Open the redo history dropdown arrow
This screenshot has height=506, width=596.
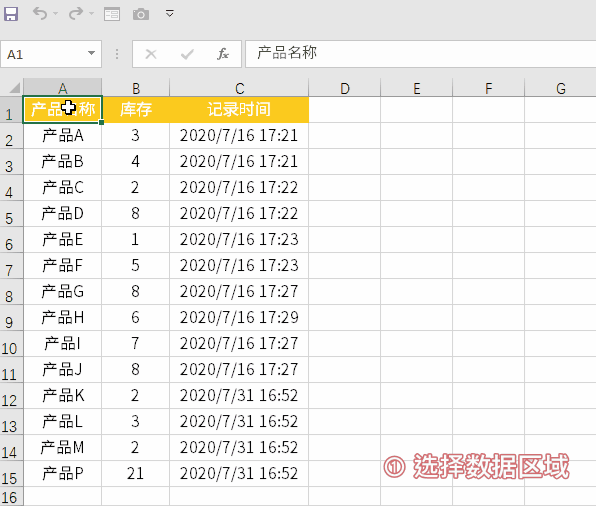(91, 14)
